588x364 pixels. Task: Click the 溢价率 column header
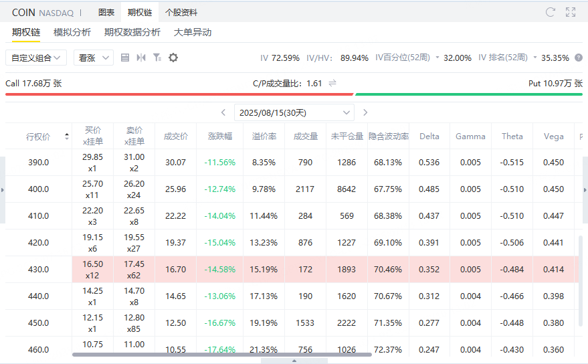coord(264,136)
